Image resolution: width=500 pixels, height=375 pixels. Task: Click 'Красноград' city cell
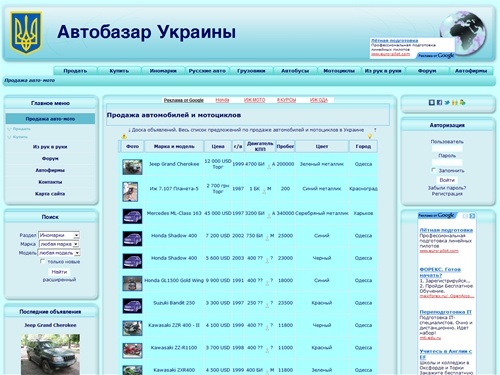click(363, 189)
